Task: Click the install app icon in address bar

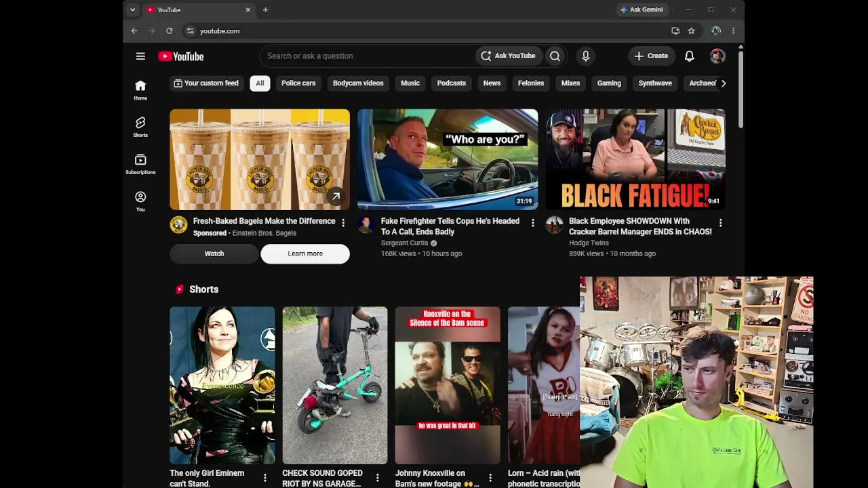Action: pos(675,30)
